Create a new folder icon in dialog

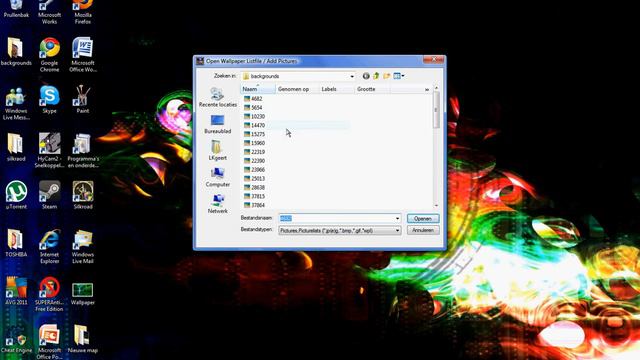click(x=387, y=76)
